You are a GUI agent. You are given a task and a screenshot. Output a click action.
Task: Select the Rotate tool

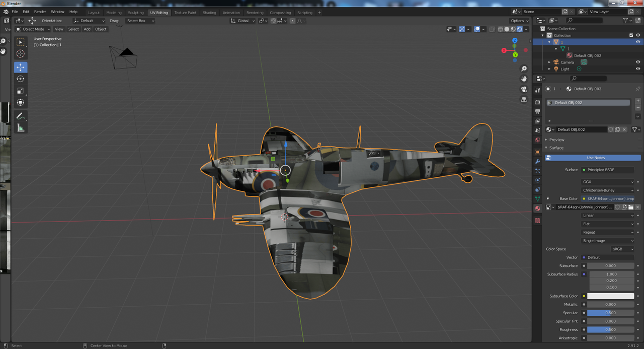pyautogui.click(x=20, y=79)
